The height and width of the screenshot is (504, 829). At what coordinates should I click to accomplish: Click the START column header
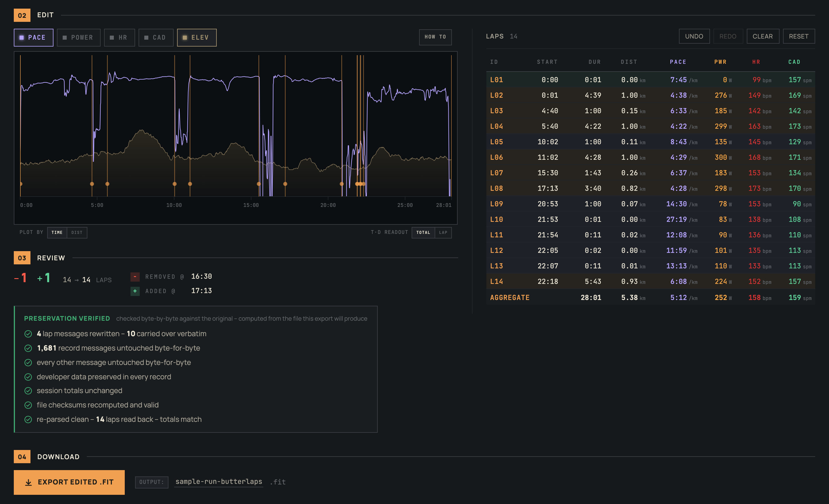click(x=547, y=62)
